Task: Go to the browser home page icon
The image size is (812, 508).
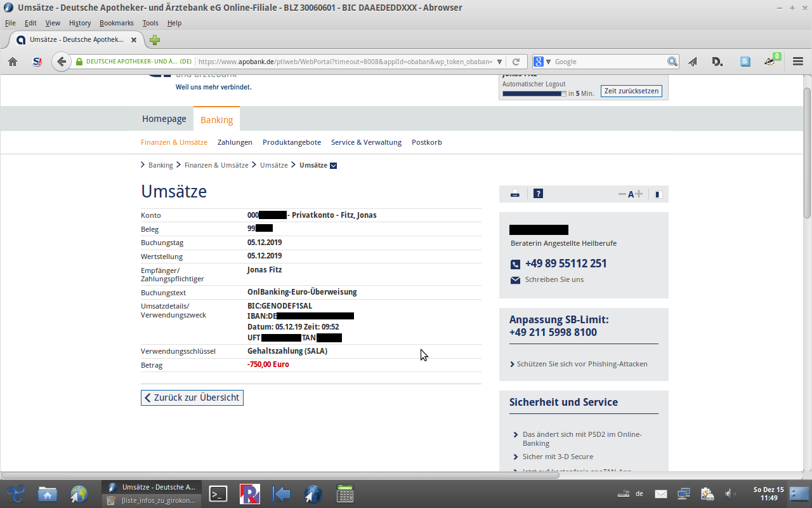Action: coord(13,62)
